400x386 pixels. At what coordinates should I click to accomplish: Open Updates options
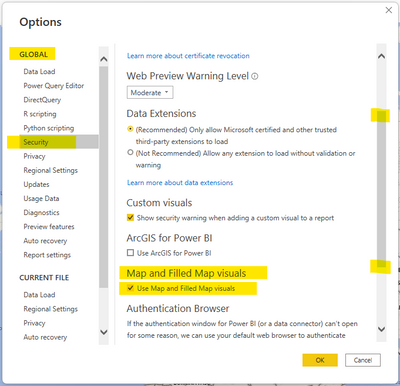point(36,184)
